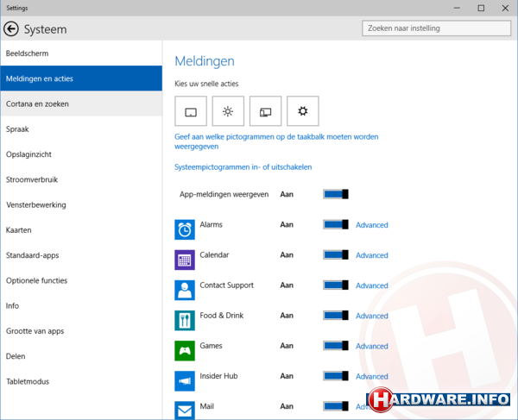Turn off App-meldingen weergeven toggle
Image resolution: width=518 pixels, height=420 pixels.
click(x=335, y=195)
